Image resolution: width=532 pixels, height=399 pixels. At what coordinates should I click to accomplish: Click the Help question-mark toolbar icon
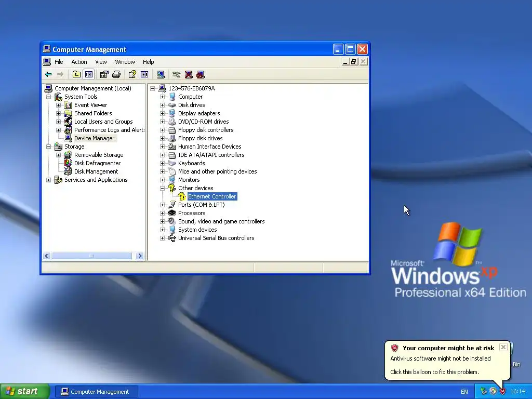point(132,74)
